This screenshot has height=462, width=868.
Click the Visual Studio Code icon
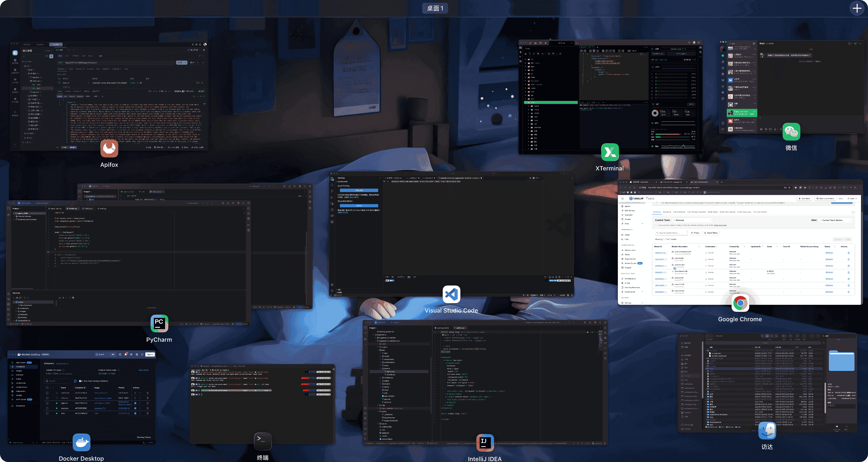click(x=451, y=294)
